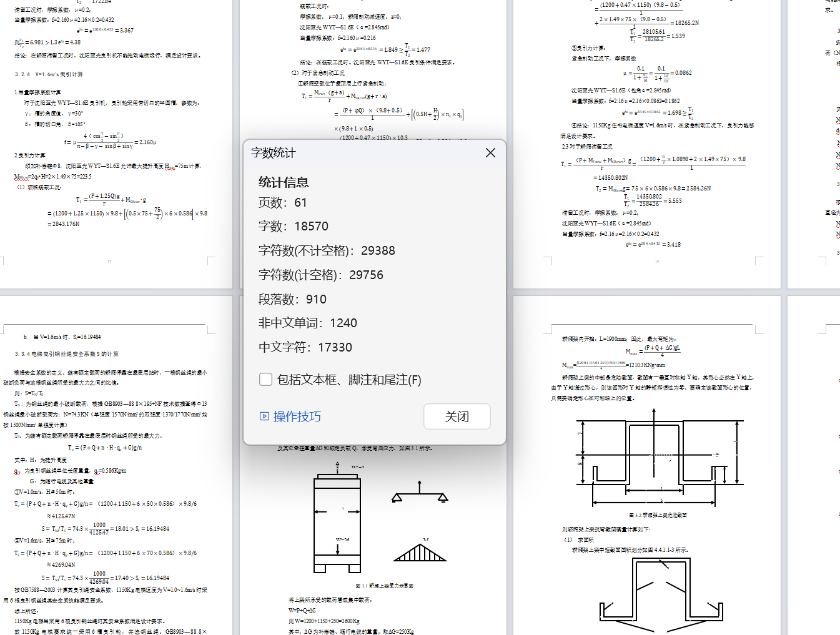Select the 段落数: 910 line
Image resolution: width=840 pixels, height=635 pixels.
[292, 299]
